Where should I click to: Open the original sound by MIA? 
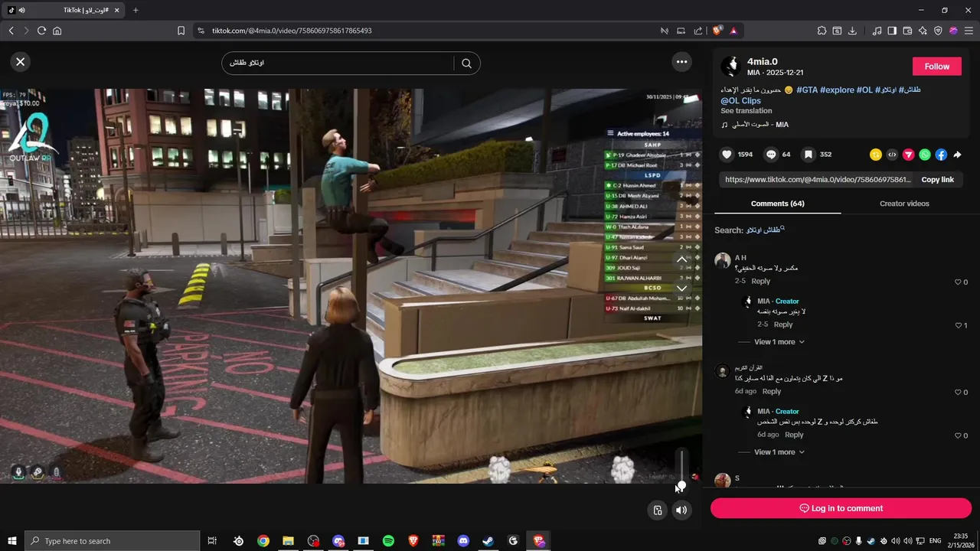pos(754,125)
